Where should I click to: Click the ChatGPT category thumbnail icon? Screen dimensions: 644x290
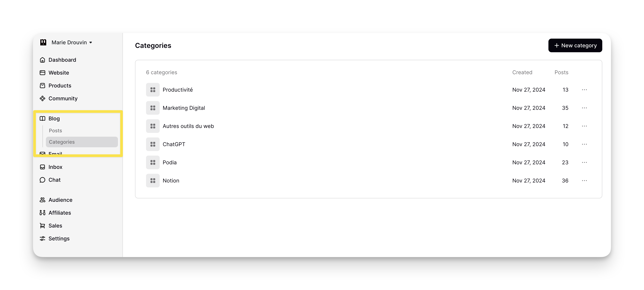point(153,144)
